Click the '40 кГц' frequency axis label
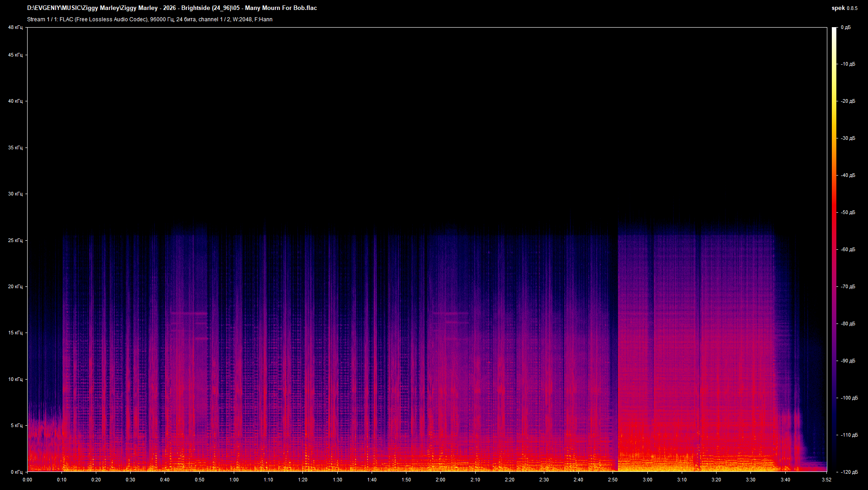Screen dimensions: 868x490 (15, 101)
